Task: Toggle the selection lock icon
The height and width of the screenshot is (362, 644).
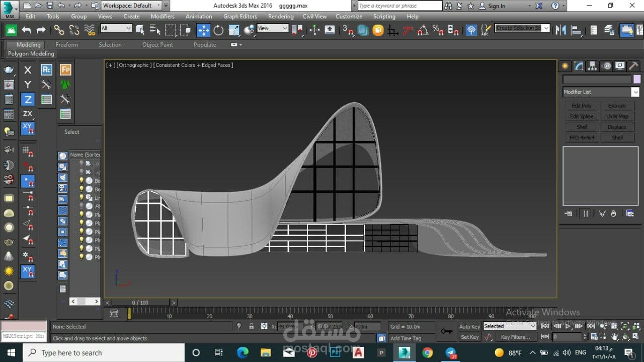Action: click(251, 326)
